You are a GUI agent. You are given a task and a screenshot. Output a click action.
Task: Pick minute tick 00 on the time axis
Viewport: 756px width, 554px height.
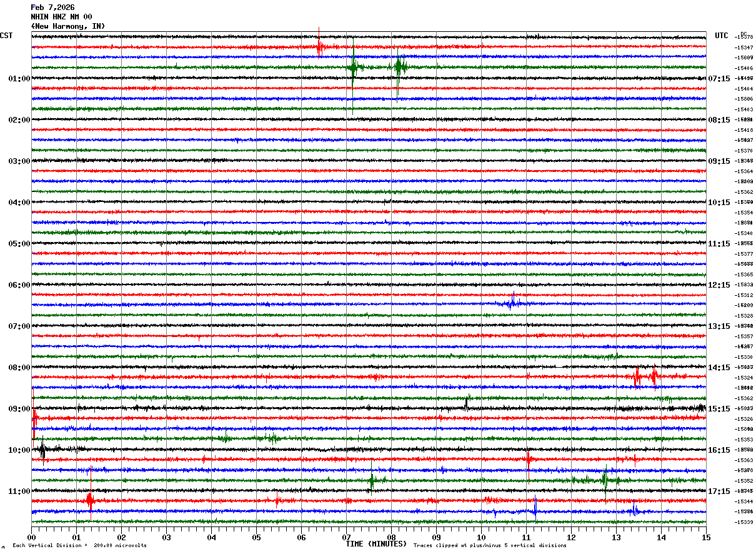tap(31, 537)
